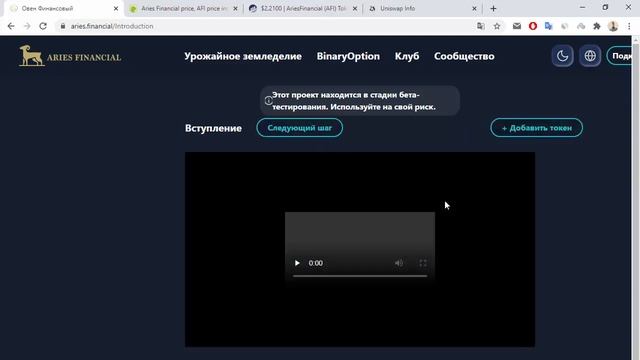Toggle dark mode with the moon icon
Screen dimensions: 640x360
click(x=562, y=56)
